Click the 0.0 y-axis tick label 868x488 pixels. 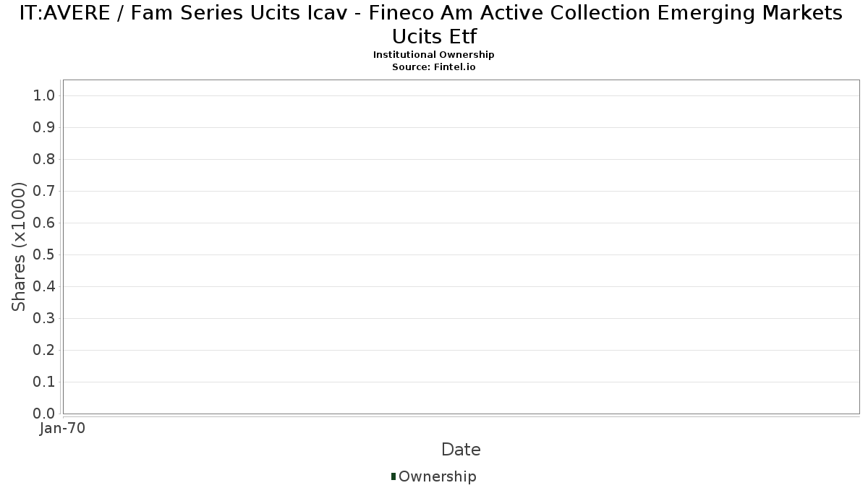[44, 414]
